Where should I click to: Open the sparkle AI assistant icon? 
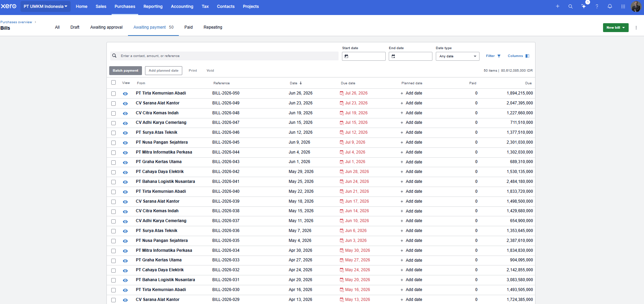point(584,6)
